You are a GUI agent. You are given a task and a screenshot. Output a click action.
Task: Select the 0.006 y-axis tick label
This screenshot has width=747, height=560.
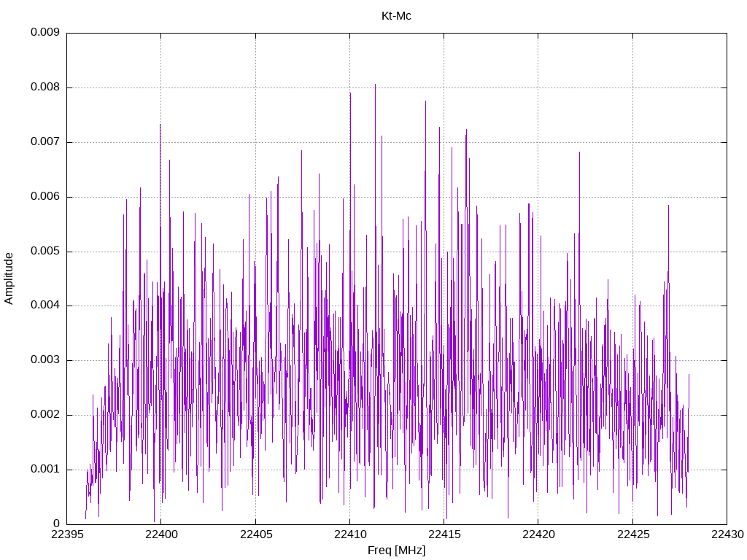[x=45, y=196]
